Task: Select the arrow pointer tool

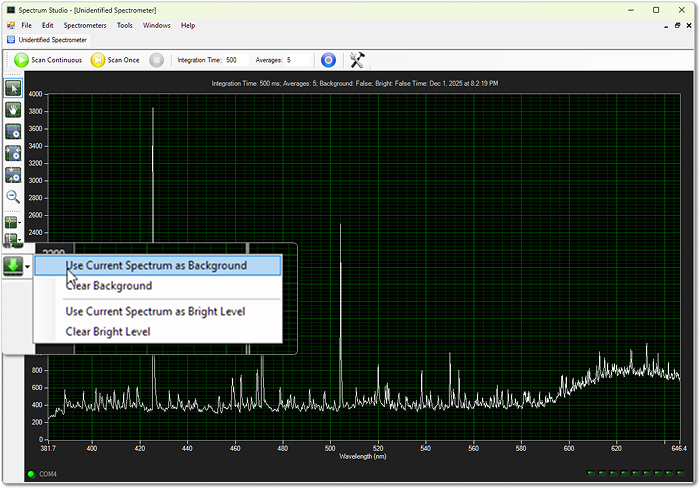Action: point(14,88)
